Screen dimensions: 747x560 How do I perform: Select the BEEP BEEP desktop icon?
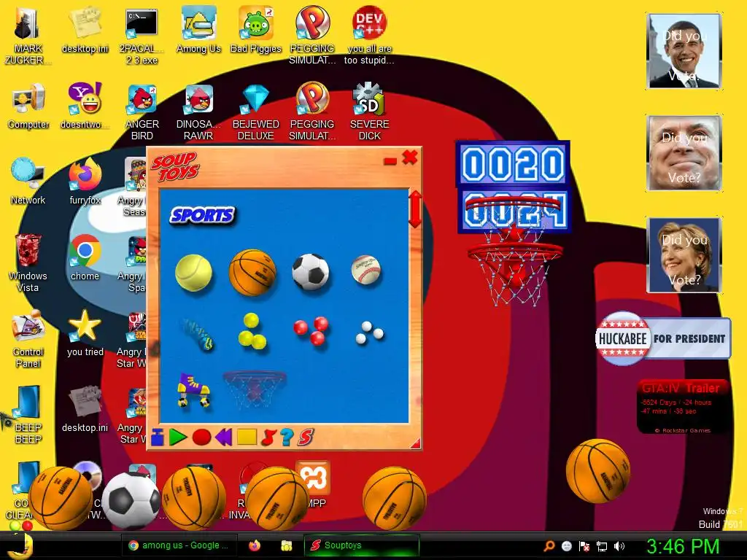pyautogui.click(x=28, y=414)
